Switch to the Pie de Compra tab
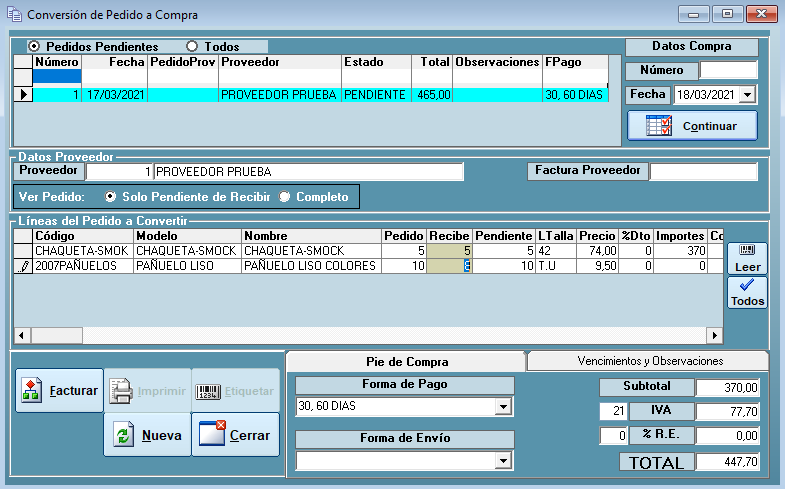 pos(407,361)
